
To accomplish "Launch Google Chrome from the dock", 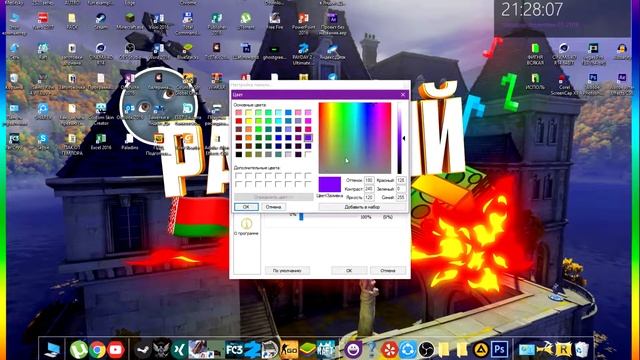I will [x=97, y=350].
